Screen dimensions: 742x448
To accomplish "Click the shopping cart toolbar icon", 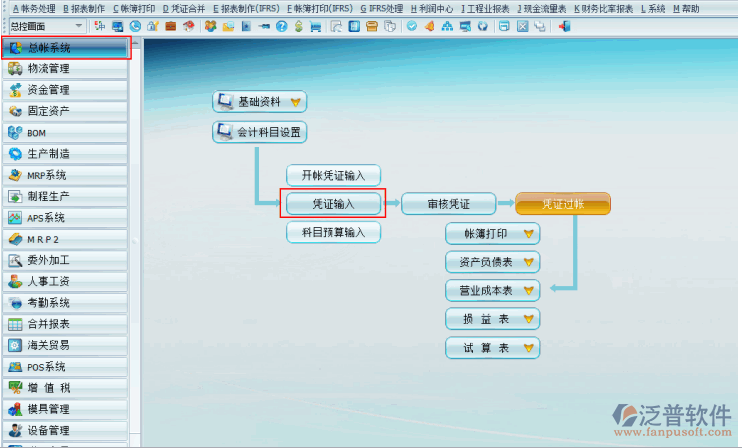I will pos(315,26).
